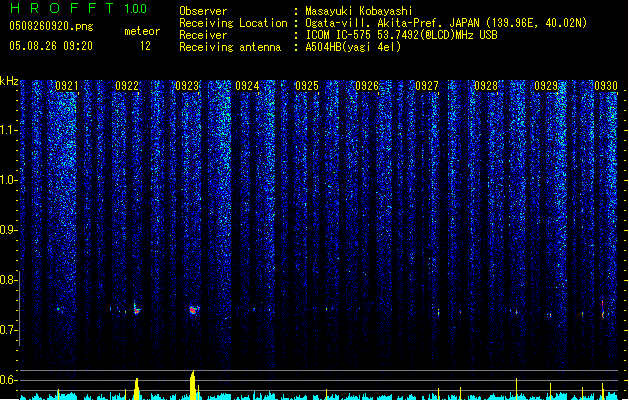Click the 1.0 kHz axis tick label
Viewport: 629px width, 400px height.
[8, 180]
